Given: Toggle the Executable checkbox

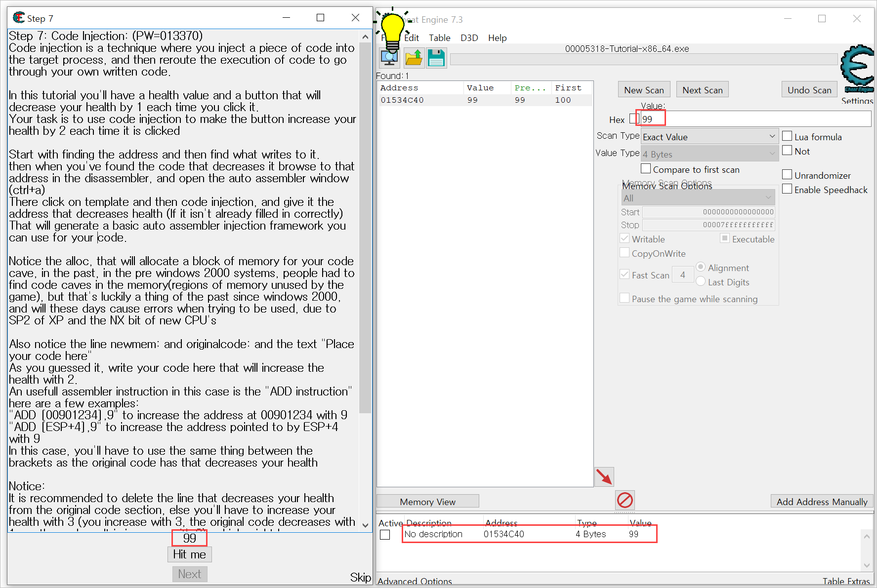Looking at the screenshot, I should (x=725, y=238).
